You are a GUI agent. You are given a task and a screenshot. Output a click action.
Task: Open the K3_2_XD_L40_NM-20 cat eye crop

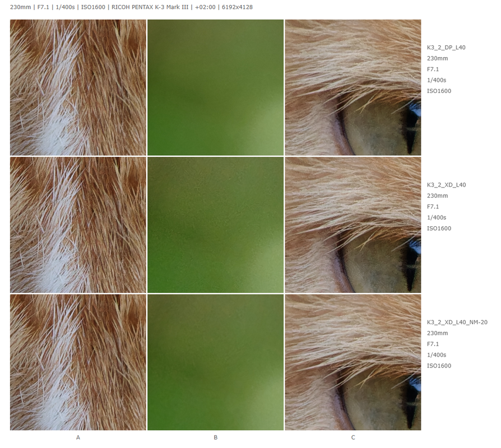click(353, 362)
